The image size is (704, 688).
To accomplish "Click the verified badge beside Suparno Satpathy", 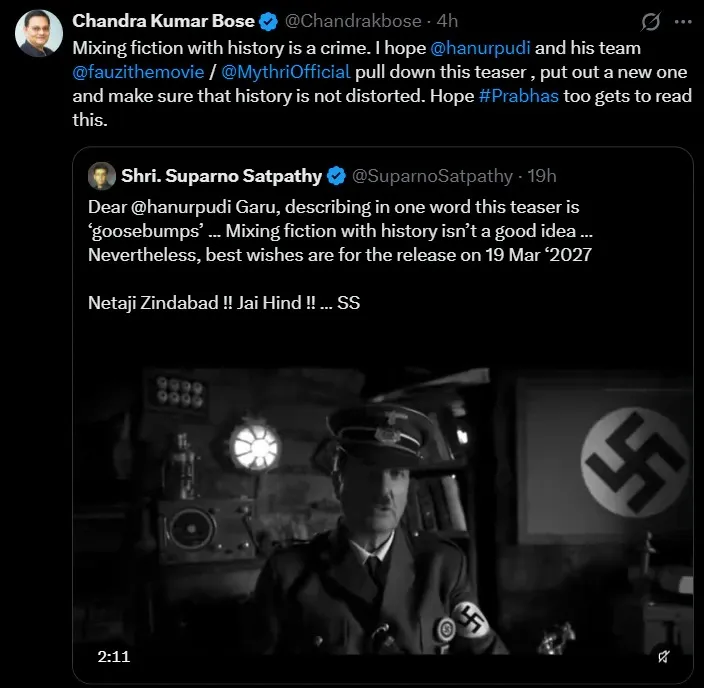I will [x=336, y=176].
